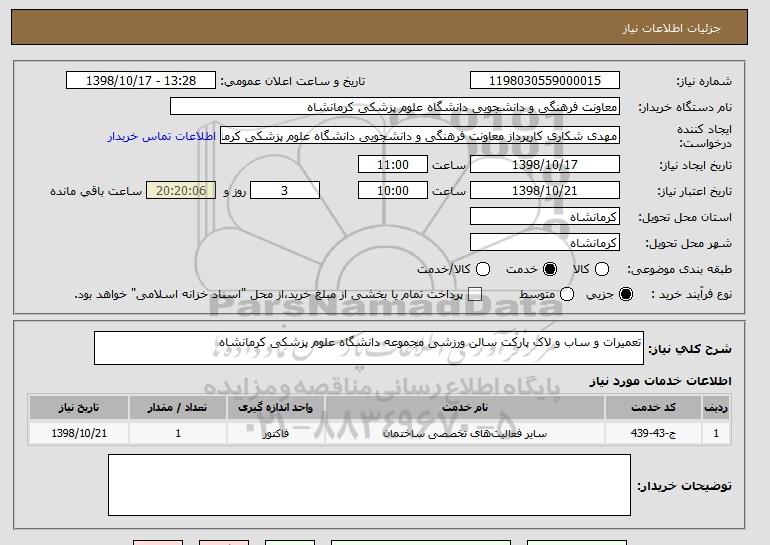The width and height of the screenshot is (770, 545).
Task: Click the validity date field 1398/10/21
Action: point(545,191)
